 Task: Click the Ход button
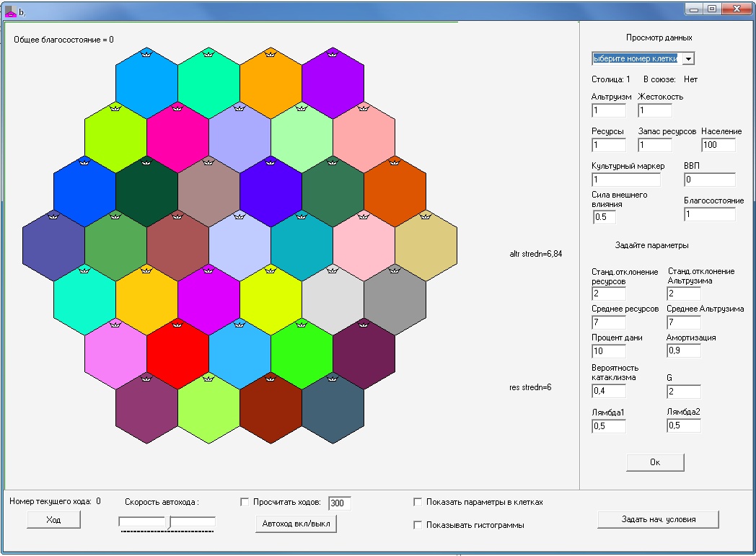click(x=53, y=520)
